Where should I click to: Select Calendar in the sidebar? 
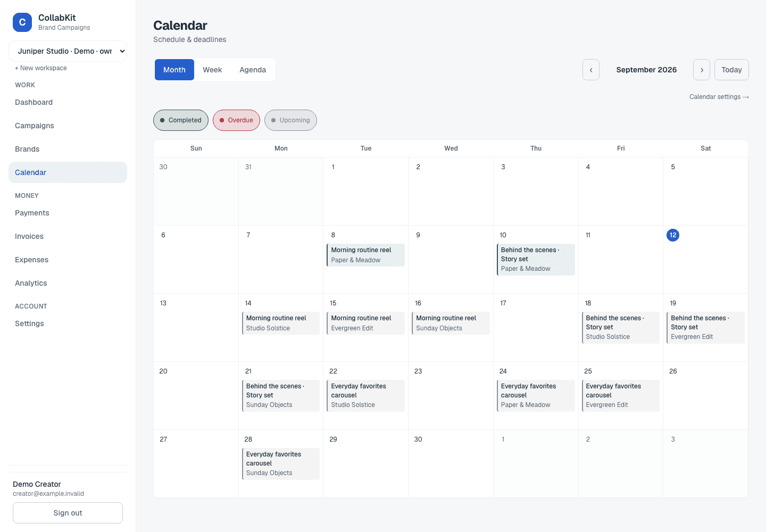68,172
